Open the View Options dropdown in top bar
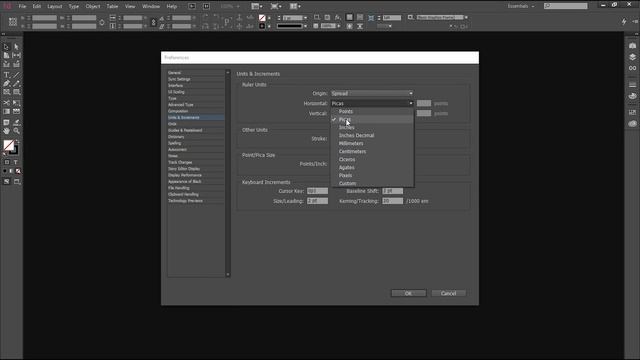 [x=257, y=6]
